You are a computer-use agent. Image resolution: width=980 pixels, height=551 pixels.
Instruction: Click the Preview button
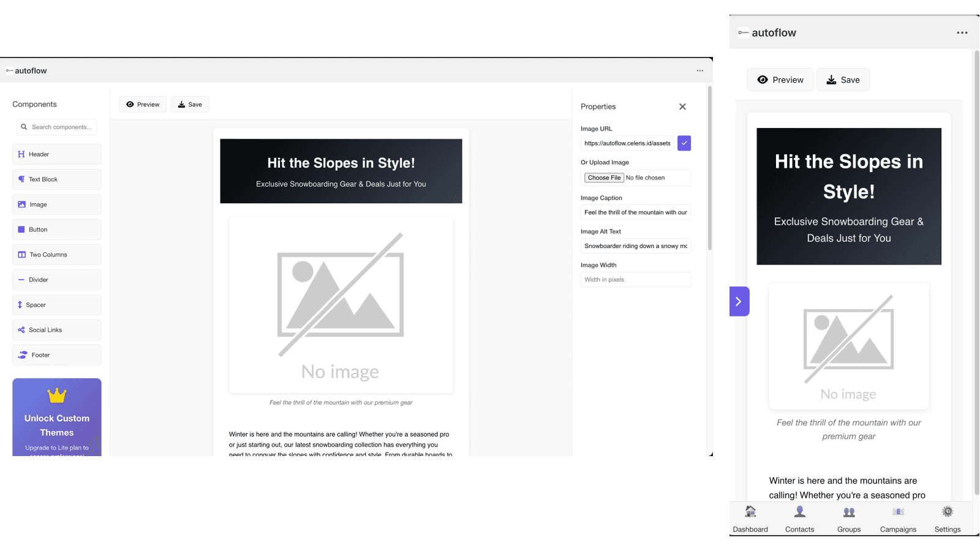tap(142, 104)
